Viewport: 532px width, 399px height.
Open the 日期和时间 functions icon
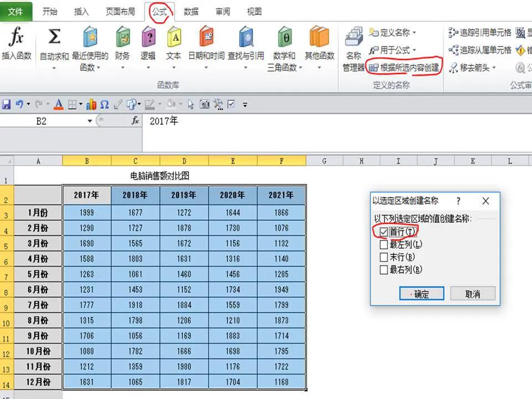(206, 37)
